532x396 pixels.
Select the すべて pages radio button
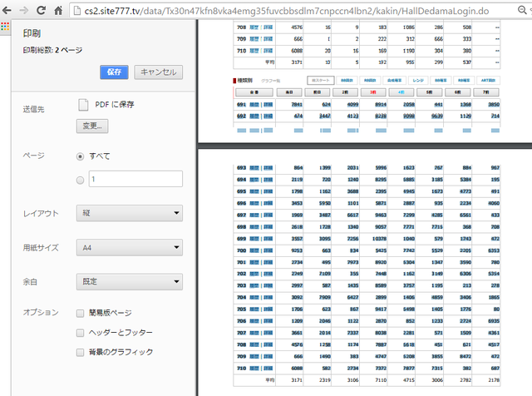pos(80,156)
